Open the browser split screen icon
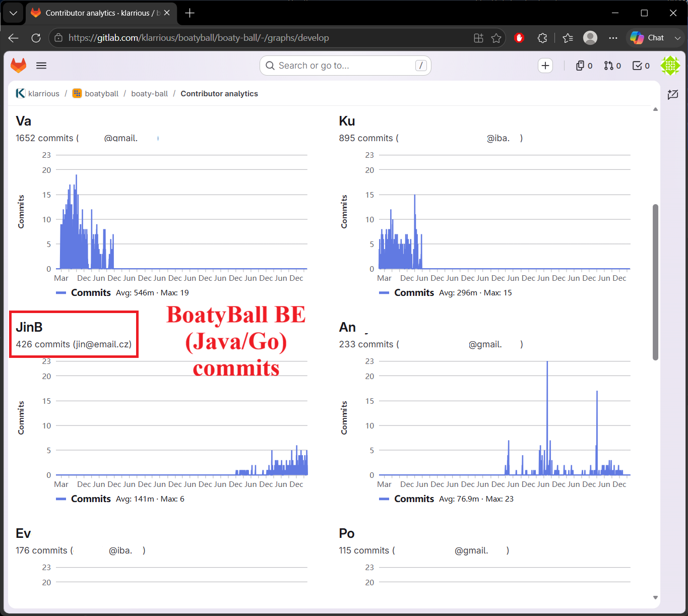Screen dimensions: 688x616 pos(479,38)
